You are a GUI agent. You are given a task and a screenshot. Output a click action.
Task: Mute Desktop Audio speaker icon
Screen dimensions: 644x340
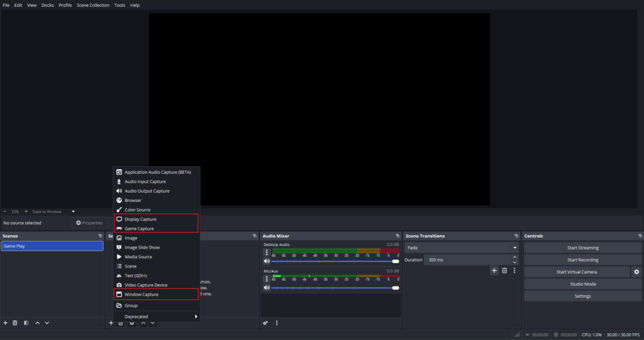[267, 261]
